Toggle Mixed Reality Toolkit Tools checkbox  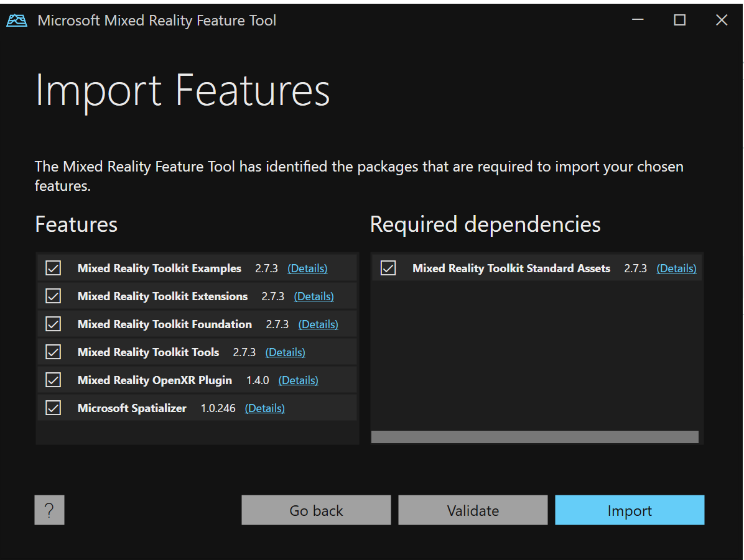pyautogui.click(x=53, y=352)
